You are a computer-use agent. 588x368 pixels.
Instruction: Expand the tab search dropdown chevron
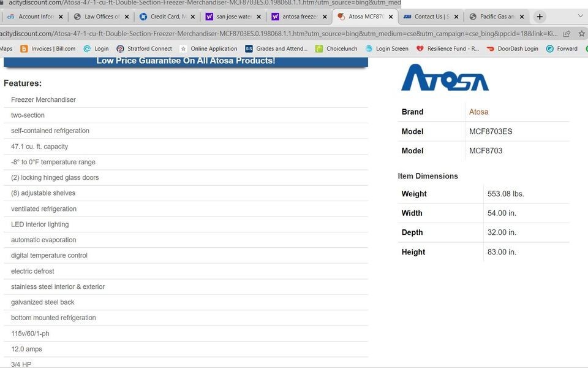click(580, 16)
